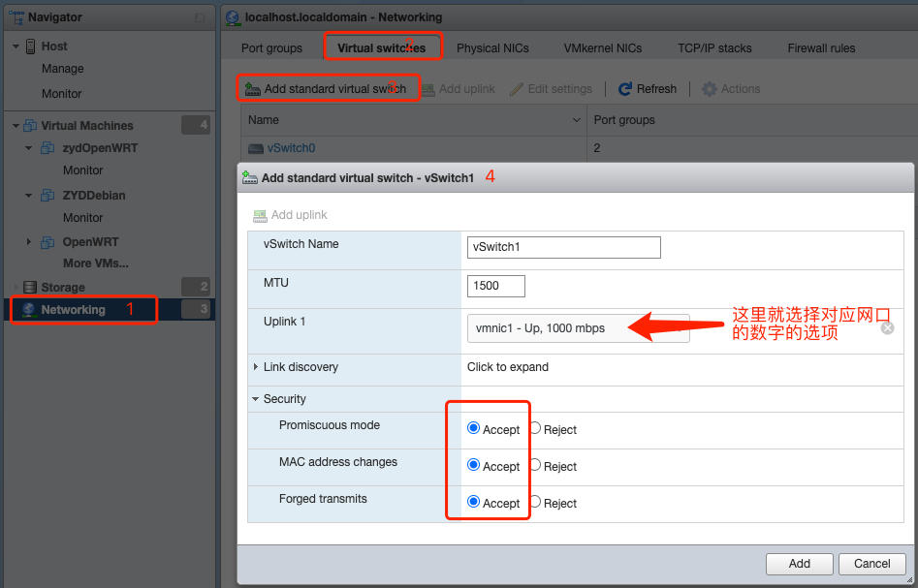Click the Storage label in Navigator
Image resolution: width=918 pixels, height=588 pixels.
pyautogui.click(x=63, y=288)
